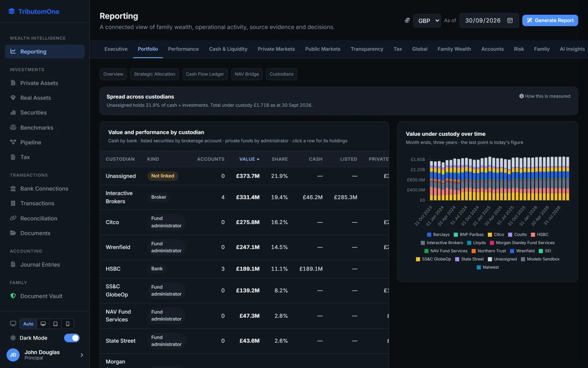Sort by the VALUE column arrow
Image resolution: width=588 pixels, height=368 pixels.
click(x=258, y=159)
